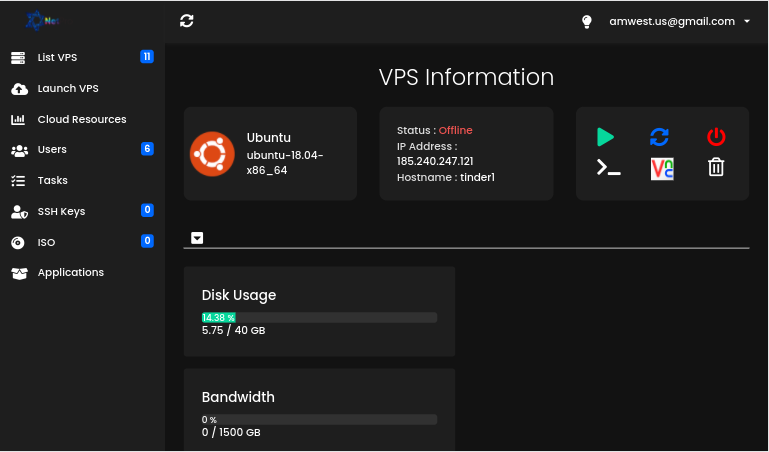Start the VPS with the green play icon
This screenshot has width=769, height=452.
(605, 137)
